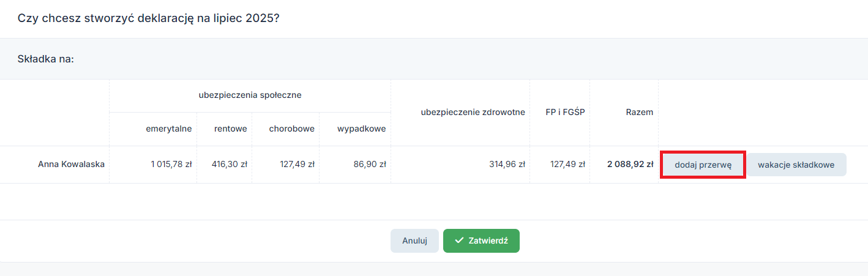Confirm the declaration with Zatwierdź
Viewport: 868px width, 276px height.
(x=481, y=241)
